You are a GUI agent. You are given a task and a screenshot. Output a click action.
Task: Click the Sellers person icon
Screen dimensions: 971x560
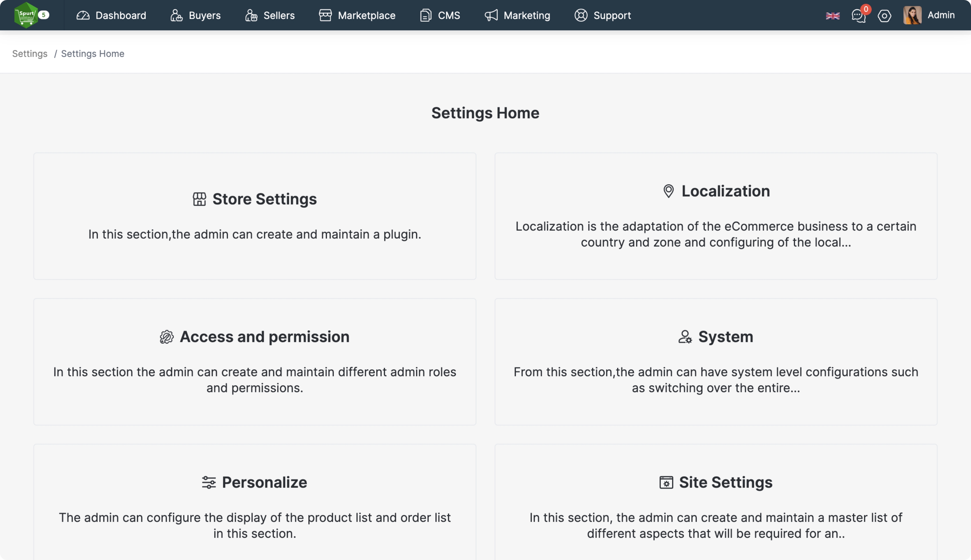click(x=251, y=15)
